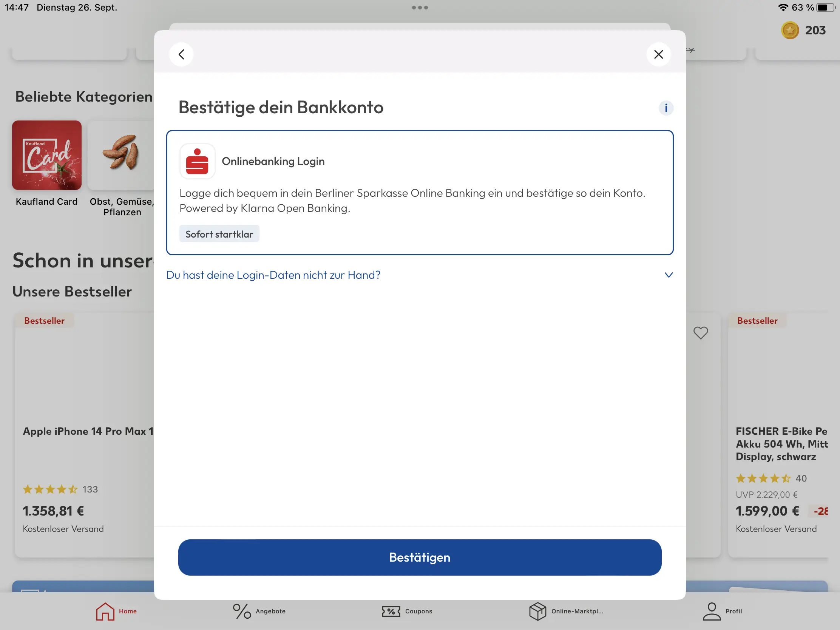Tap the gold coin points icon
This screenshot has width=840, height=630.
[x=789, y=30]
